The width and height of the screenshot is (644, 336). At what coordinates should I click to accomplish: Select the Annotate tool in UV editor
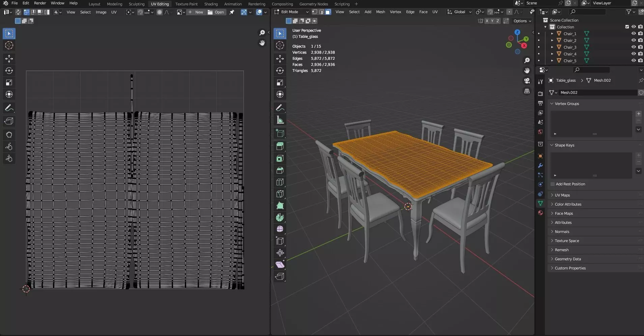[x=9, y=108]
